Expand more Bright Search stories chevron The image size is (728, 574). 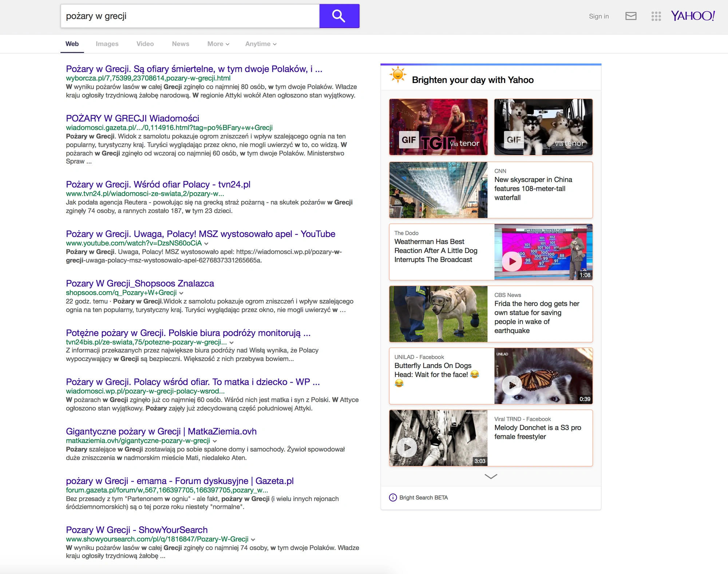(491, 476)
